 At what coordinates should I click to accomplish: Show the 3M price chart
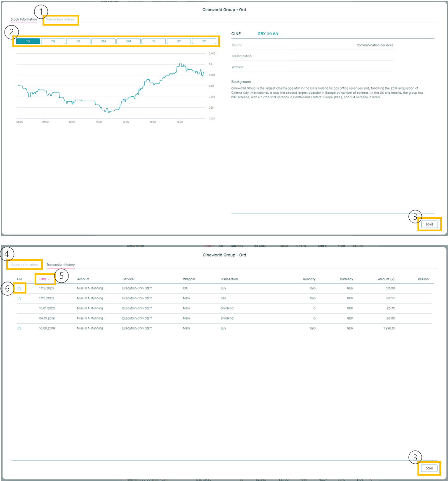tap(104, 41)
